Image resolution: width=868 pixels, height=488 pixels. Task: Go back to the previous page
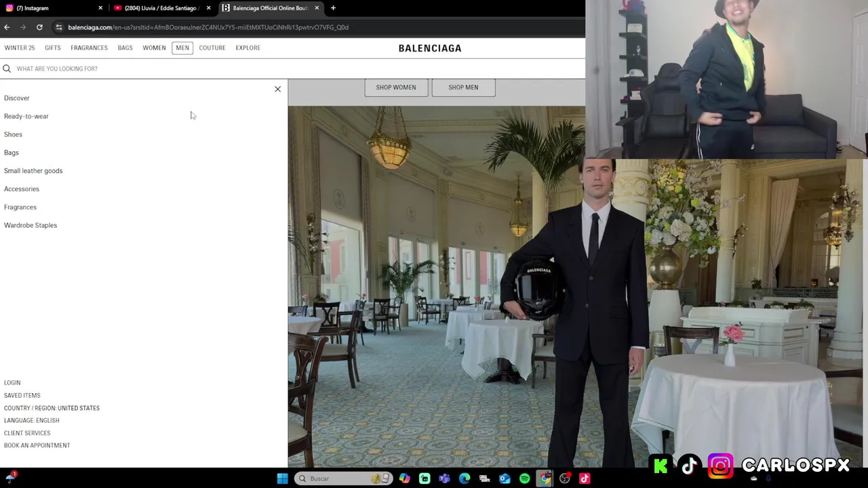[x=7, y=27]
